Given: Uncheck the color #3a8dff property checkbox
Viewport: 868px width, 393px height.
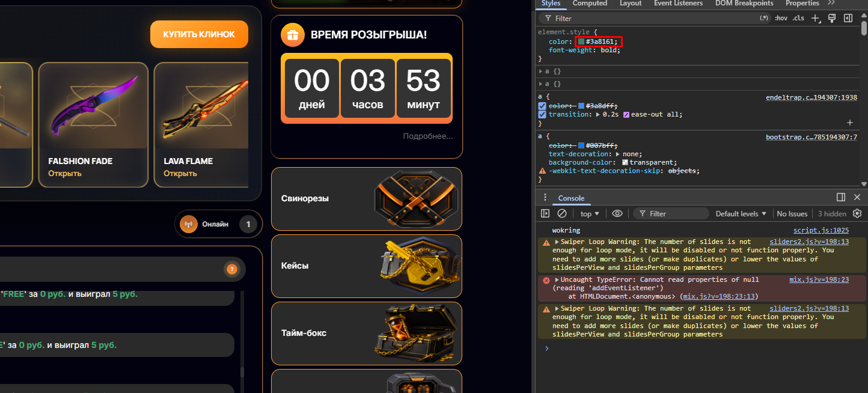Looking at the screenshot, I should 542,106.
